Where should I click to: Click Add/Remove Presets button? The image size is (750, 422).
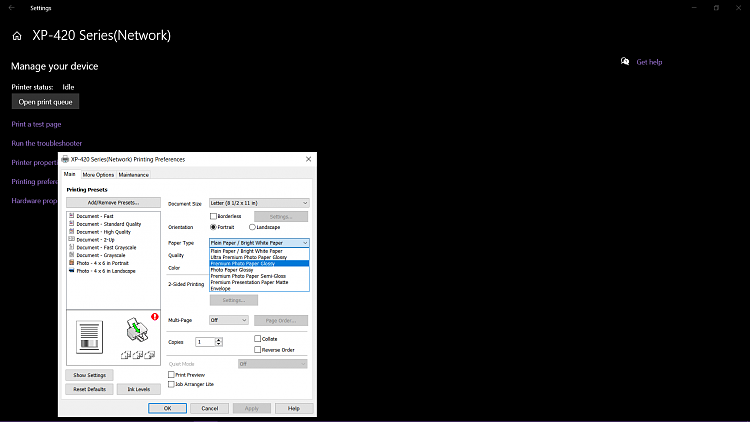[x=113, y=203]
